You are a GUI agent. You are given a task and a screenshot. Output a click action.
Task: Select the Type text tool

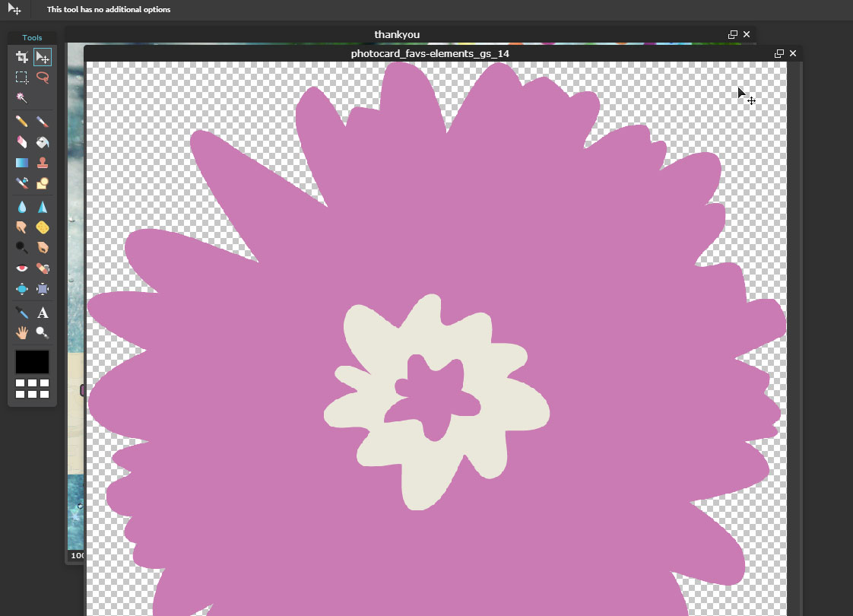tap(43, 313)
